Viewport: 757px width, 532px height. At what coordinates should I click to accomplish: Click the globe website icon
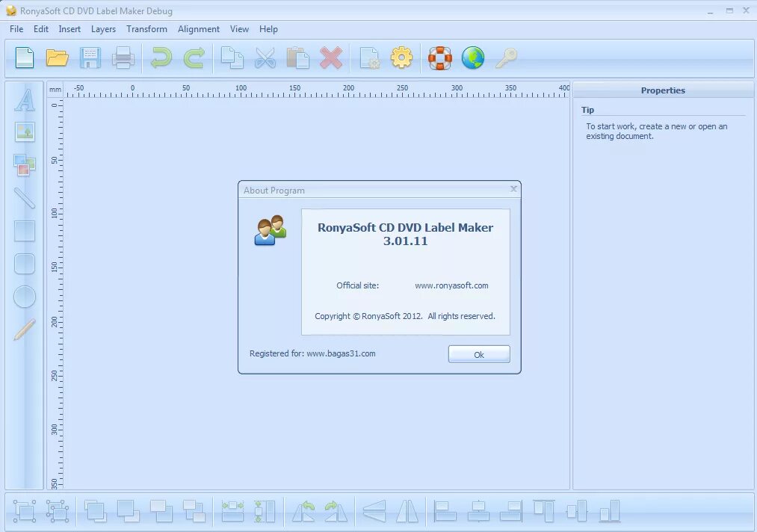click(x=473, y=58)
